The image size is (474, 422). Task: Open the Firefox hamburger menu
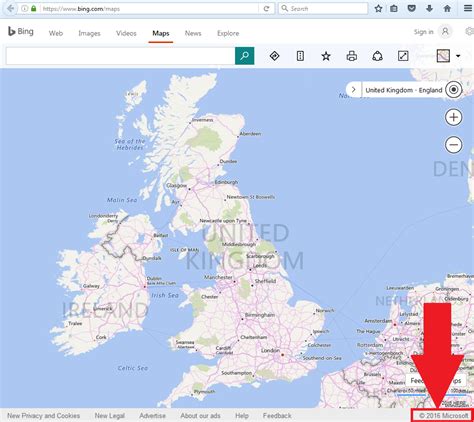tap(468, 9)
